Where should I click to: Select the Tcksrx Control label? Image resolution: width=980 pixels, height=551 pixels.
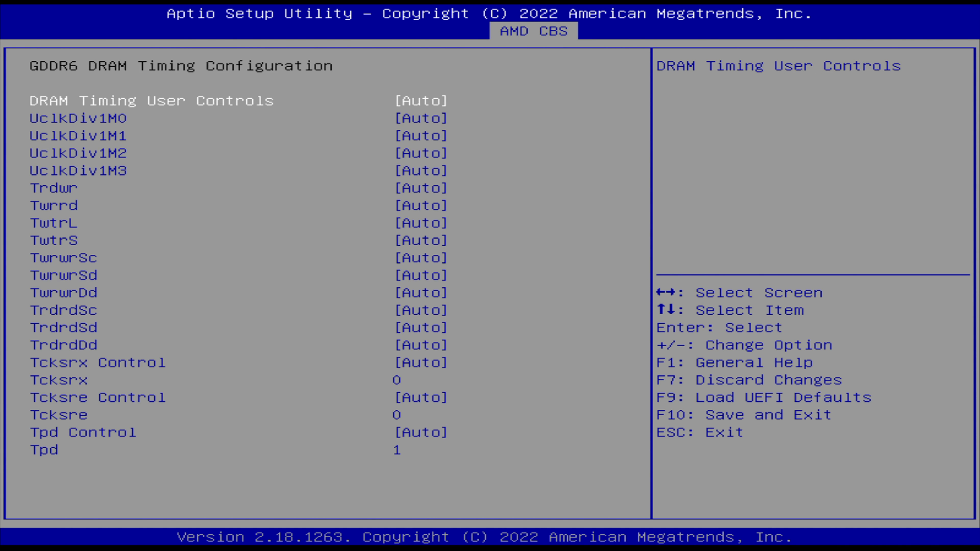(x=98, y=363)
